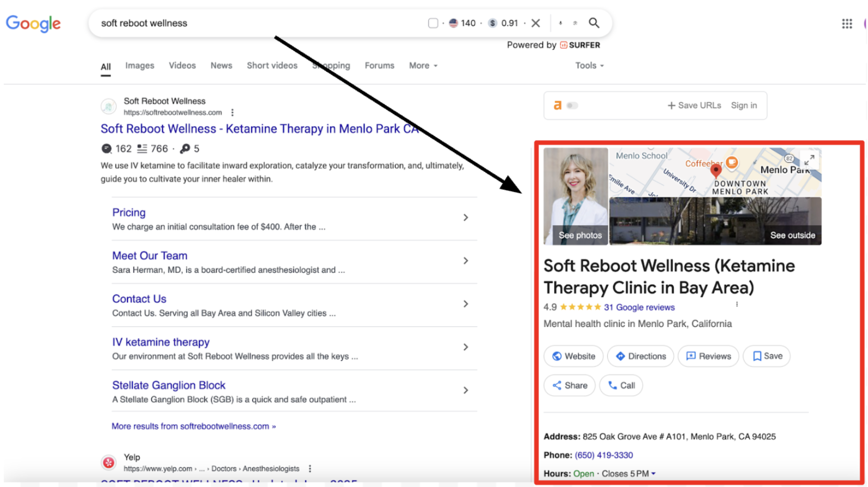Open options menu for Yelp result
This screenshot has width=868, height=487.
[x=310, y=469]
